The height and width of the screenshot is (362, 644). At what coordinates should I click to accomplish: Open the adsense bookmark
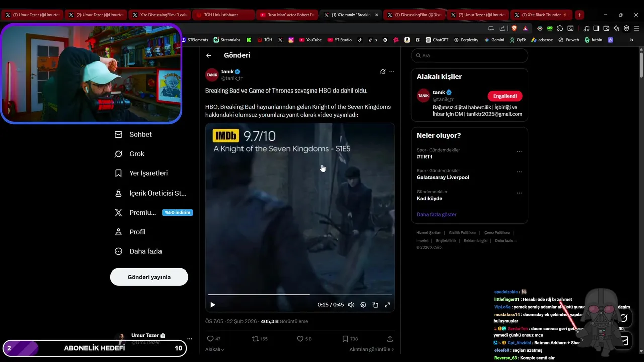[542, 40]
